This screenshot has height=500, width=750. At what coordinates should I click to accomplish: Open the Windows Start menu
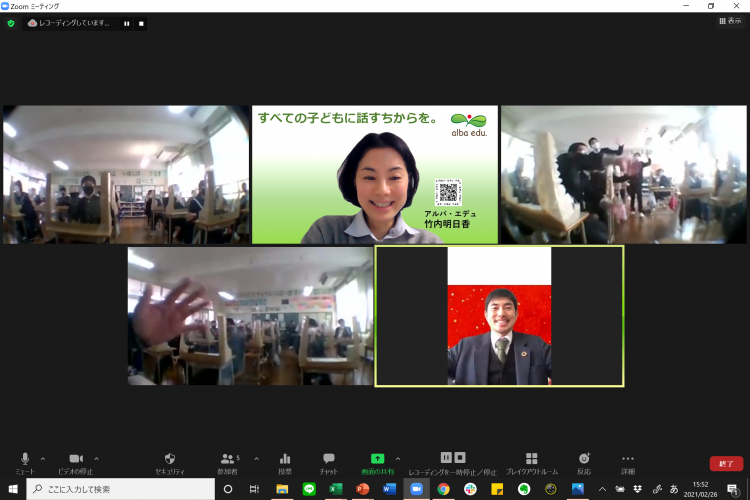pyautogui.click(x=13, y=489)
